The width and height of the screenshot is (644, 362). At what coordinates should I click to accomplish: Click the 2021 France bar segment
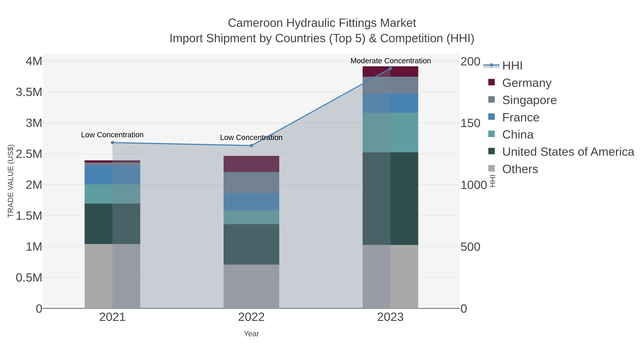[x=113, y=175]
